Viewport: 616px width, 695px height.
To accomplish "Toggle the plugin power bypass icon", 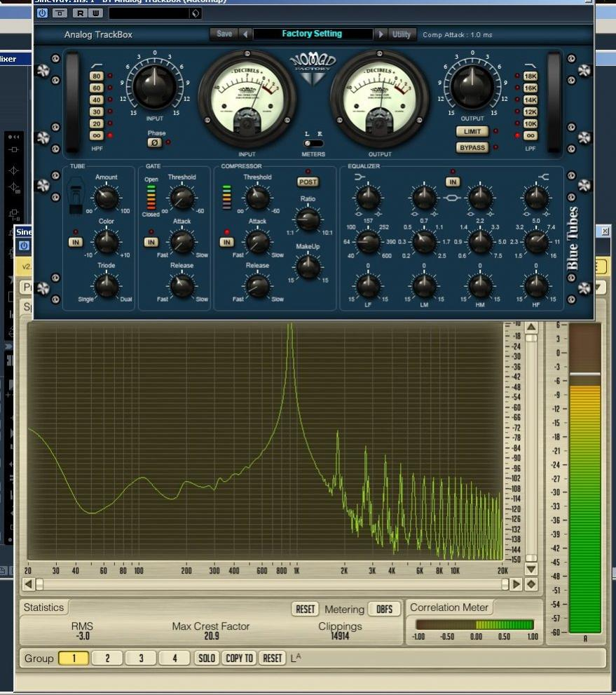I will 42,13.
